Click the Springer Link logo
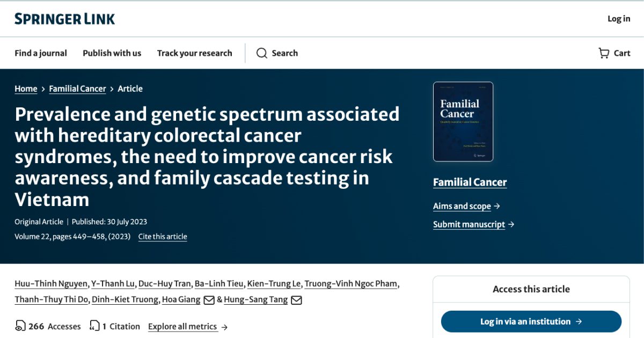 64,18
